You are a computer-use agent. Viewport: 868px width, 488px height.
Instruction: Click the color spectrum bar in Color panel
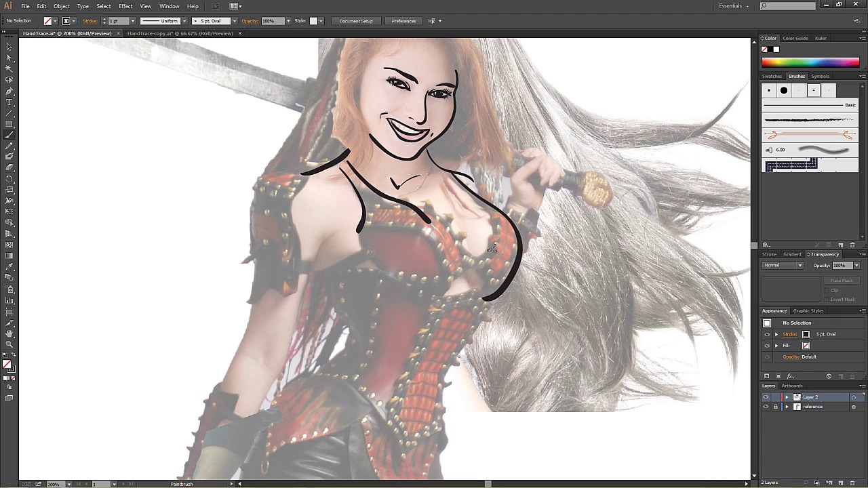(810, 62)
